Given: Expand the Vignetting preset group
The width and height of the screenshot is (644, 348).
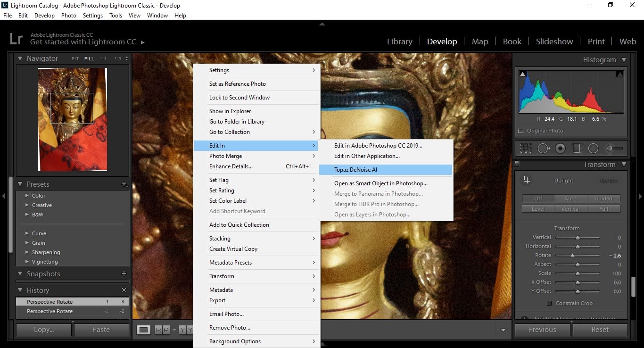Looking at the screenshot, I should pyautogui.click(x=27, y=262).
